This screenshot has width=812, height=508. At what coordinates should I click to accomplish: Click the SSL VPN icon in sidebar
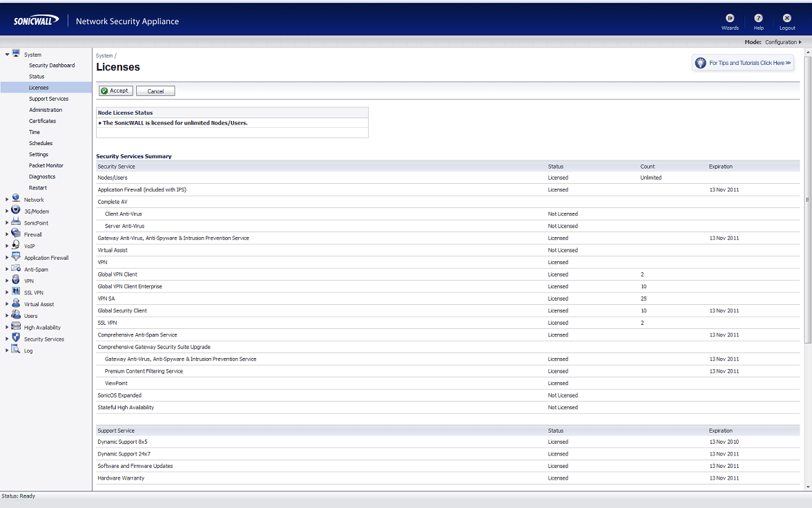pyautogui.click(x=16, y=292)
